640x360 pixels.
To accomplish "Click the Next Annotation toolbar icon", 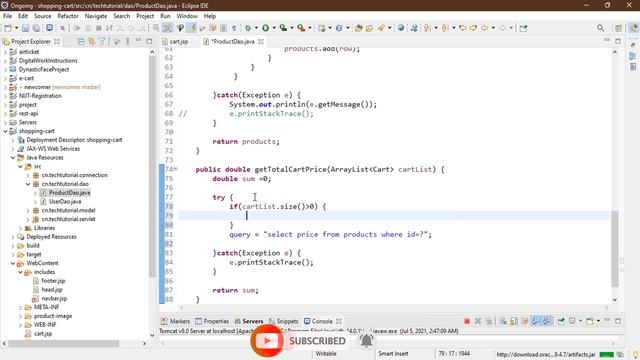I will [x=427, y=28].
